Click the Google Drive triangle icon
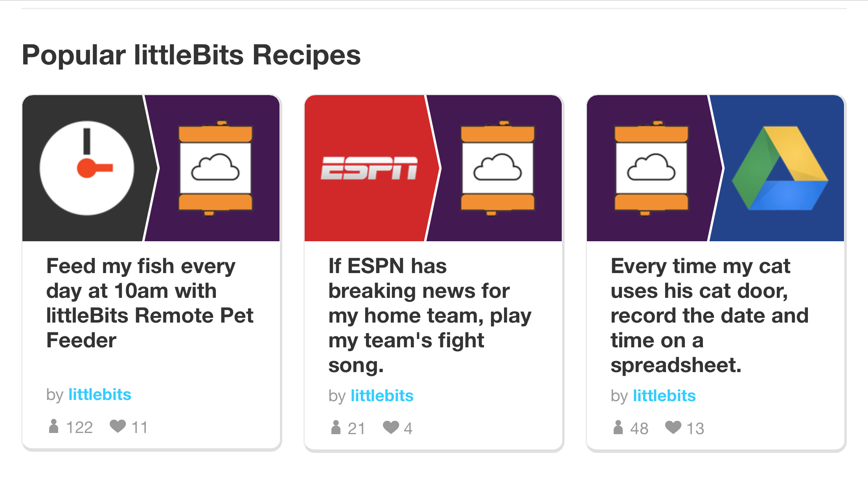The image size is (868, 488). [x=780, y=168]
